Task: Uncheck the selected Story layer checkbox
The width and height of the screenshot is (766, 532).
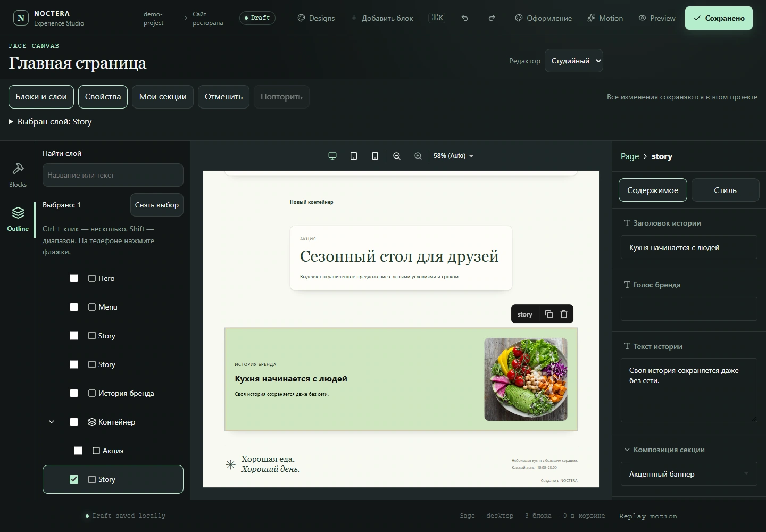Action: [x=74, y=479]
